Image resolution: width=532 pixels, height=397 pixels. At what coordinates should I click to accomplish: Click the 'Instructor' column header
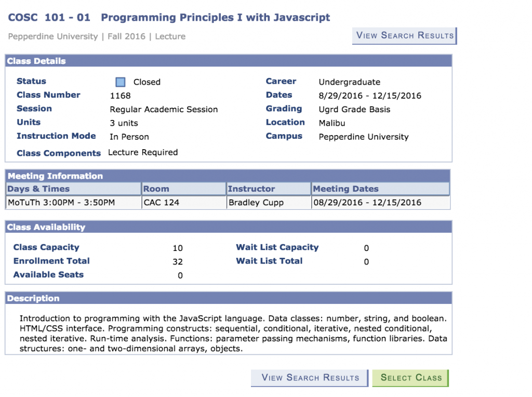click(x=269, y=189)
